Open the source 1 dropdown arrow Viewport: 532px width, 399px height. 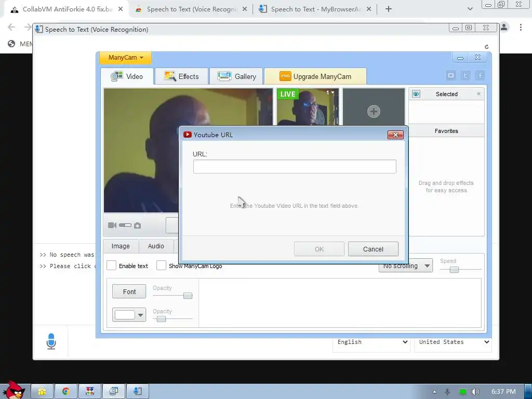pyautogui.click(x=333, y=92)
